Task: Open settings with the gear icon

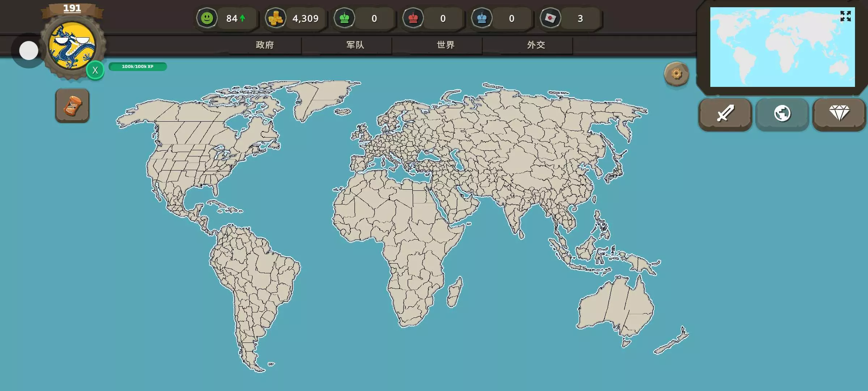Action: (x=676, y=74)
